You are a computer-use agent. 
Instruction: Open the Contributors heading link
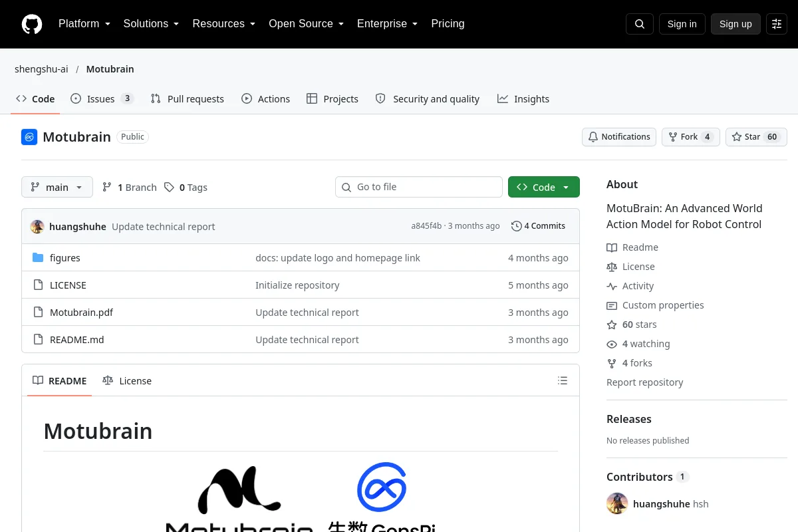[x=648, y=477]
